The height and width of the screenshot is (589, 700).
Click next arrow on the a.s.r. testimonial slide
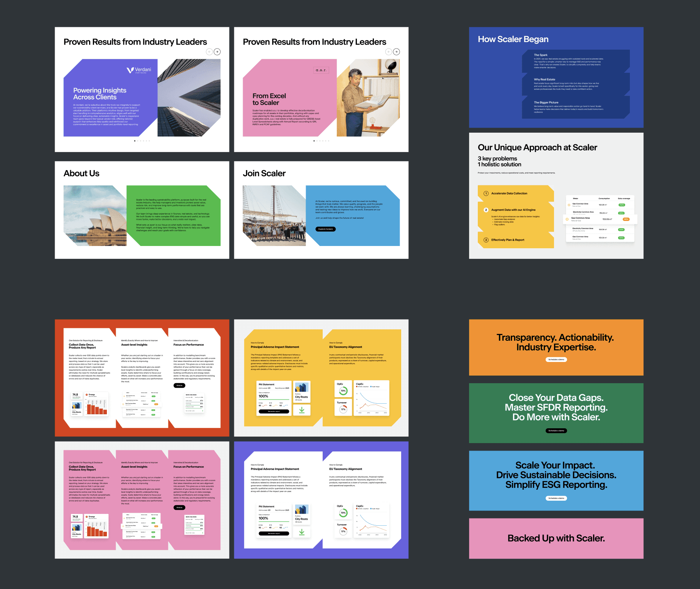(x=396, y=52)
